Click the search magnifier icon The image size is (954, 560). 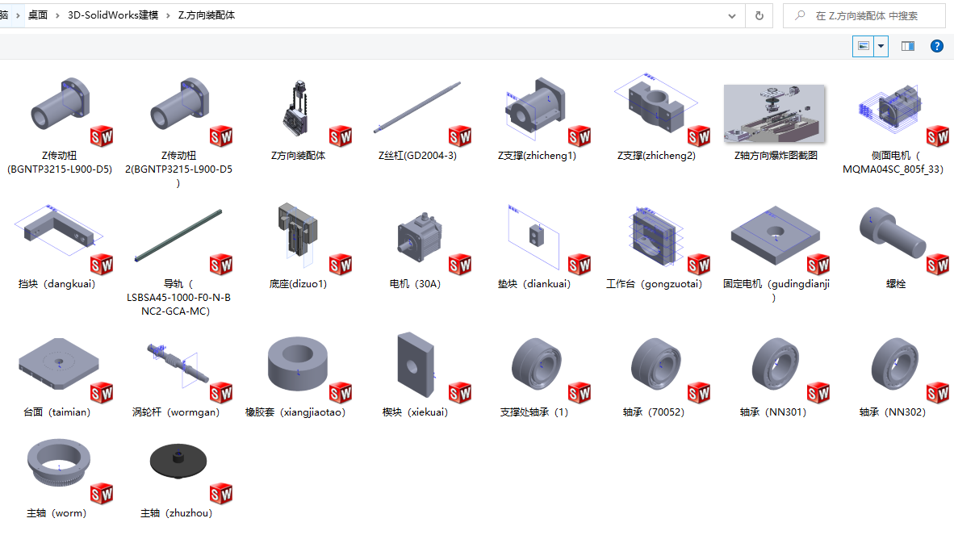(x=800, y=15)
